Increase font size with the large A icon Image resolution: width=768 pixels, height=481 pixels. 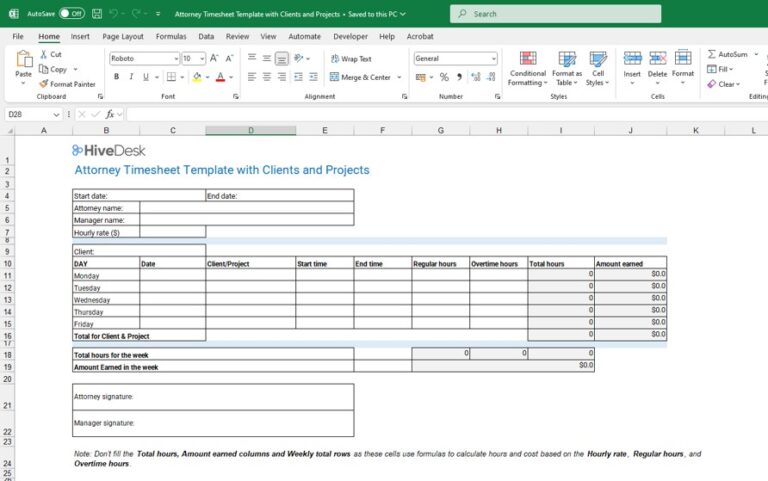point(214,58)
